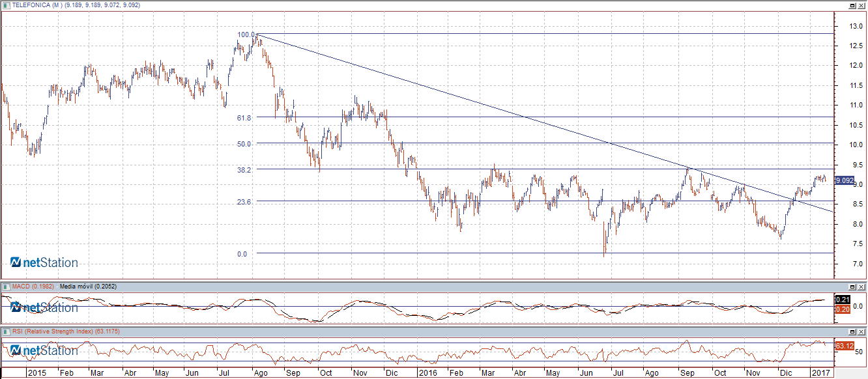Select the 0.0 Fibonacci level label

[242, 254]
